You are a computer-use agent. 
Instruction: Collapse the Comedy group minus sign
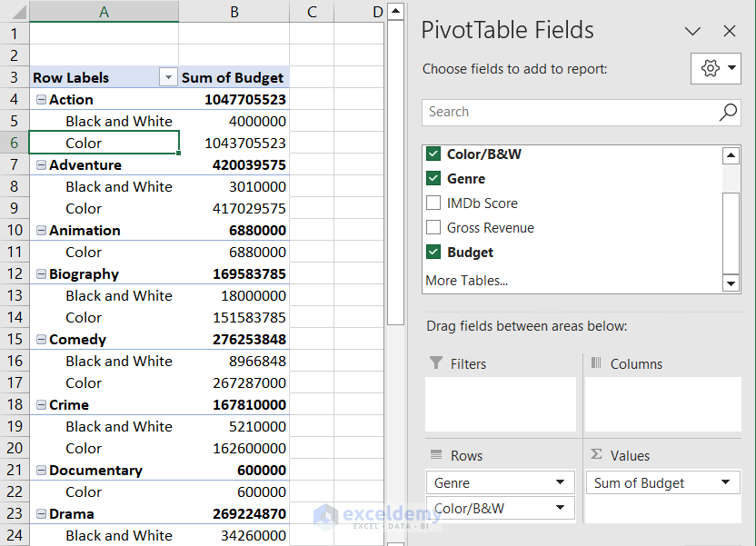tap(40, 339)
